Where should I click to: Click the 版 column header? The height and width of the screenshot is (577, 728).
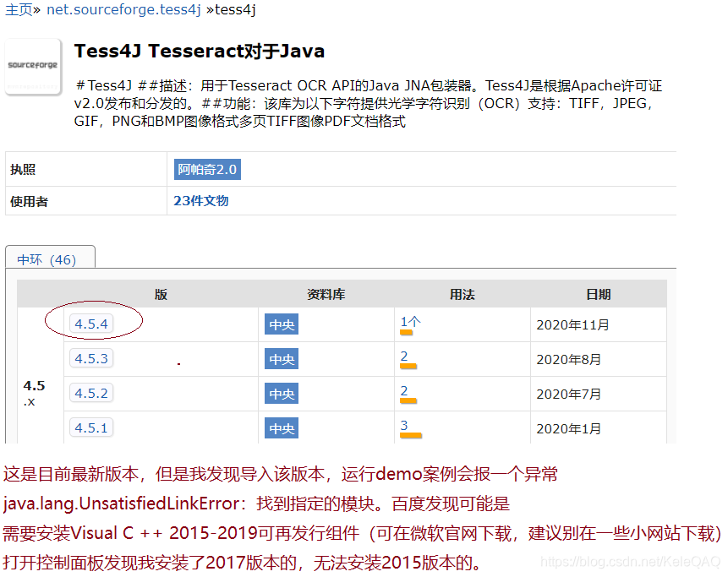(161, 294)
